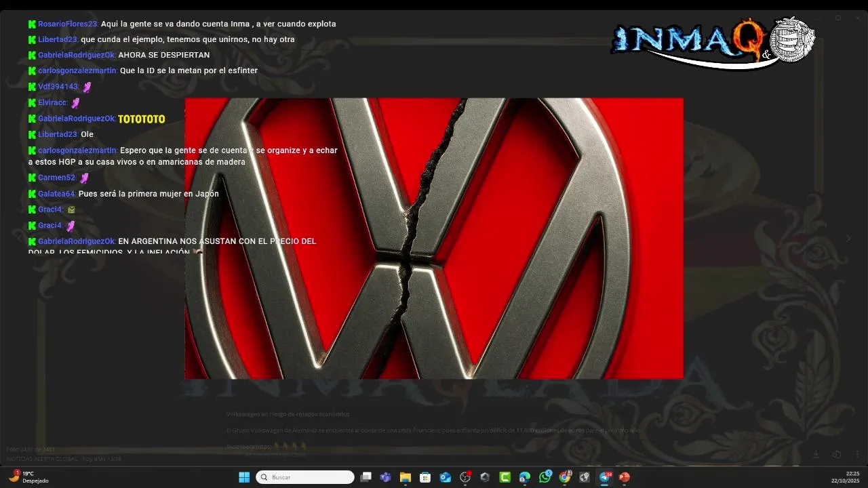The width and height of the screenshot is (868, 488).
Task: Click the message 'AHORA SE DESPIERTAN'
Action: click(164, 55)
